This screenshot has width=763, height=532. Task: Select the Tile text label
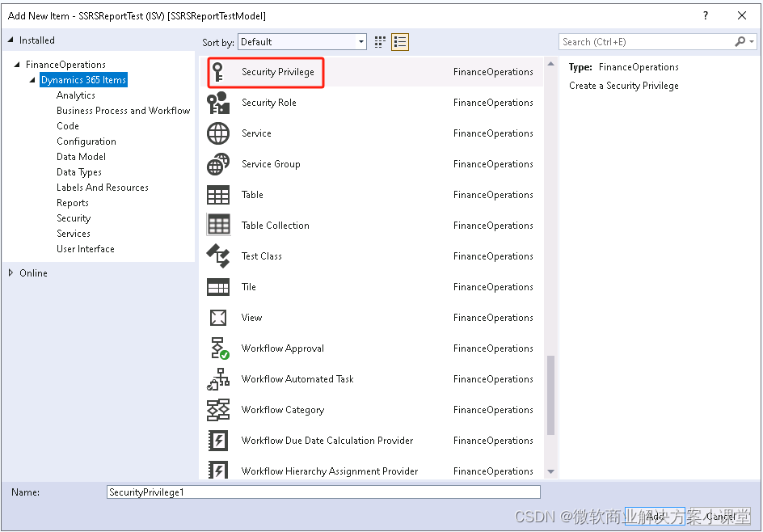click(249, 287)
